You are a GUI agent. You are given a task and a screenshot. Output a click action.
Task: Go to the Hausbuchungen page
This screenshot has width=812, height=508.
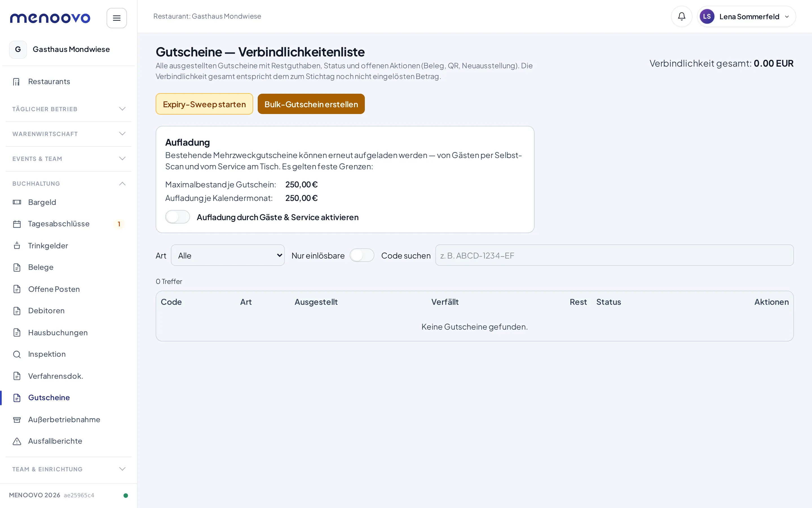(69, 333)
